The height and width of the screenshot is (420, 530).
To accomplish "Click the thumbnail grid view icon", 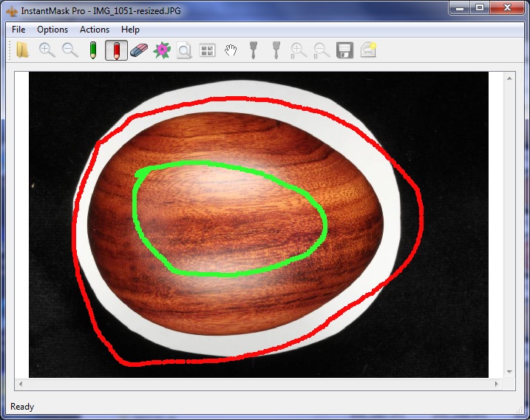I will 207,50.
